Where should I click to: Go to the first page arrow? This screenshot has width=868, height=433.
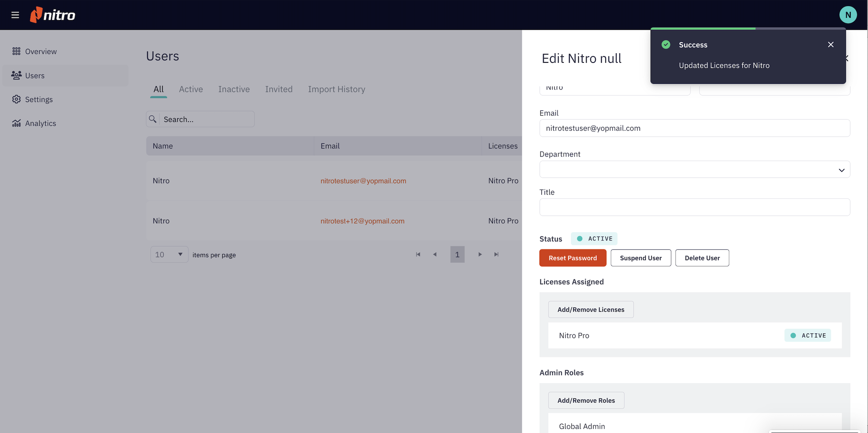tap(418, 255)
